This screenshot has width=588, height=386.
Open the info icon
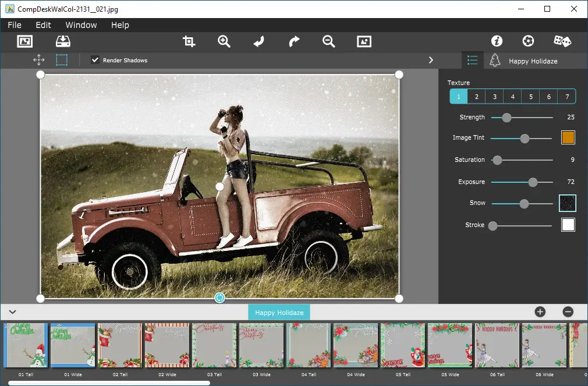point(497,41)
